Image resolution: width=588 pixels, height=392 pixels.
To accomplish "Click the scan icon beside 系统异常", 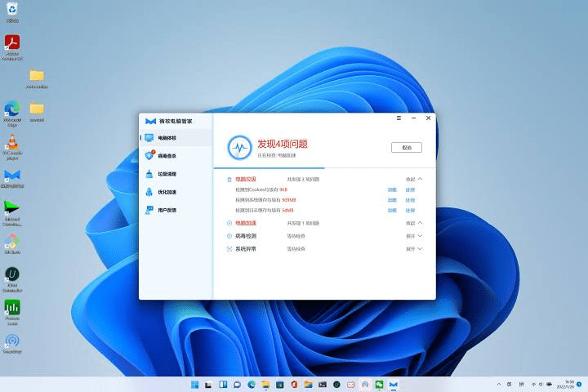I will click(x=229, y=249).
